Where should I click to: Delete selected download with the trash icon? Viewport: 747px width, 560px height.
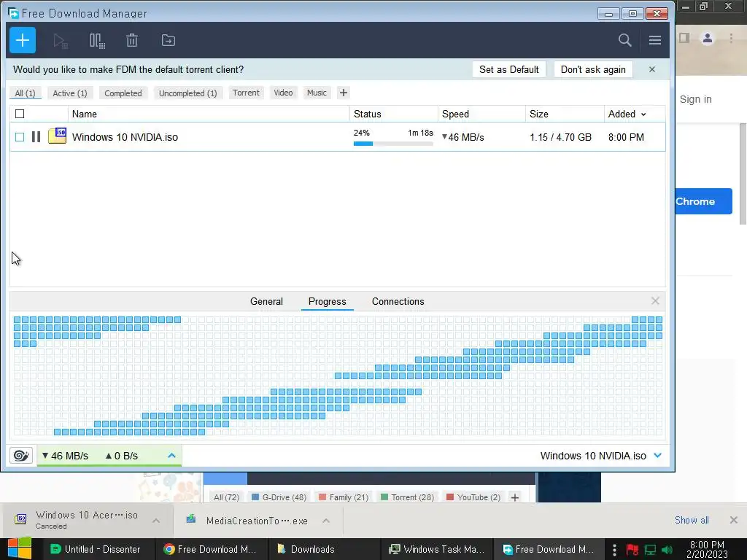132,41
